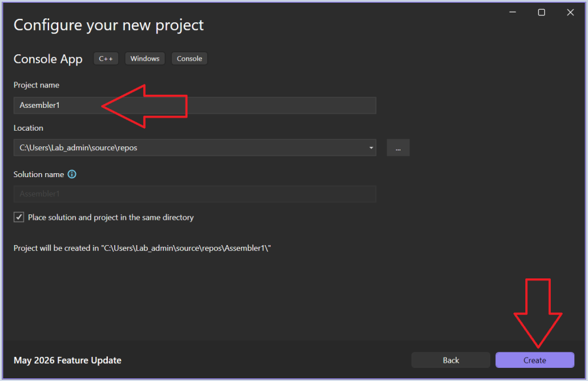The height and width of the screenshot is (381, 588).
Task: Uncheck Place solution and project in same directory
Action: [x=19, y=217]
